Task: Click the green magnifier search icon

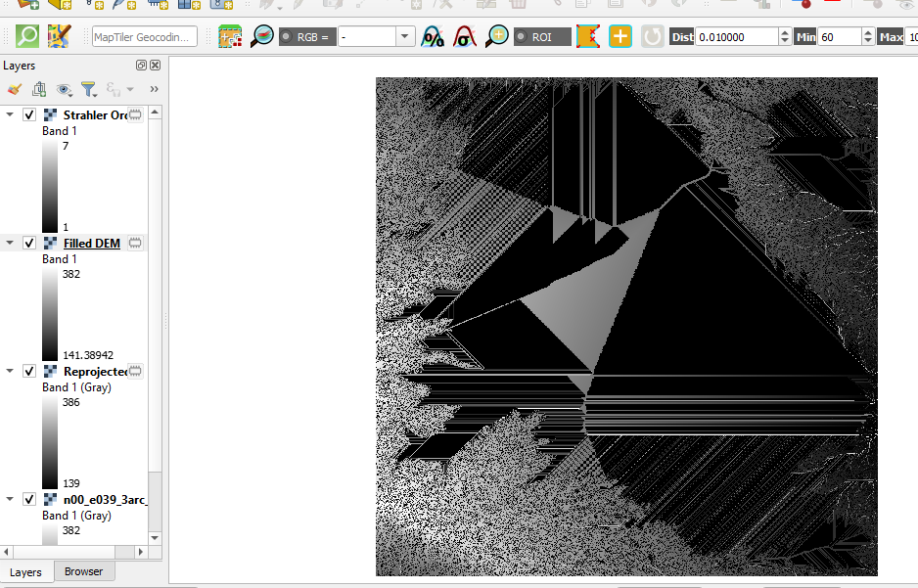Action: (27, 37)
